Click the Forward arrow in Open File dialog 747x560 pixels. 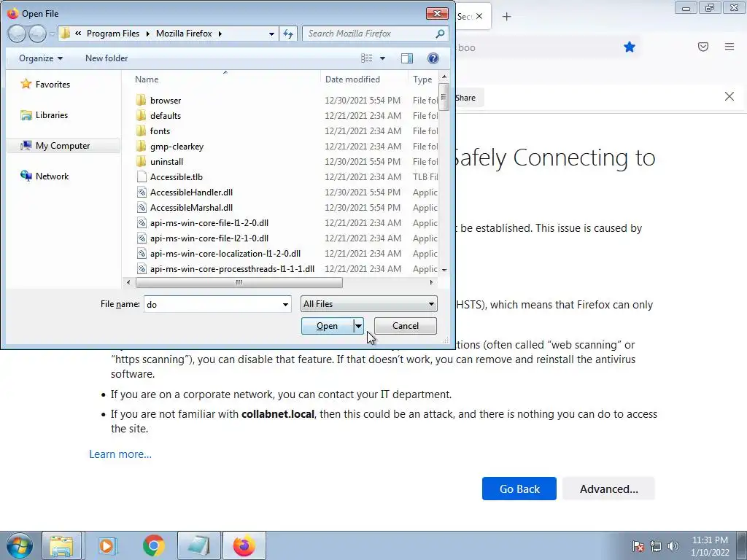pyautogui.click(x=37, y=34)
